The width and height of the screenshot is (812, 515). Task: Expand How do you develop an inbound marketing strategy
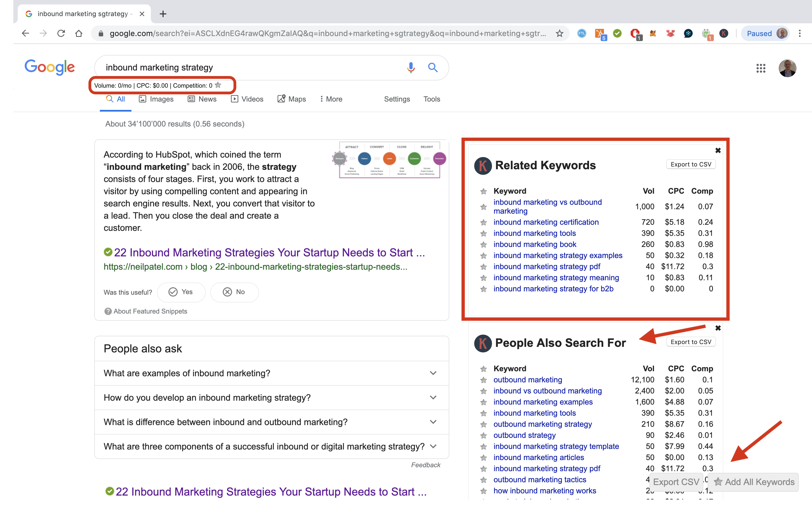pyautogui.click(x=271, y=398)
